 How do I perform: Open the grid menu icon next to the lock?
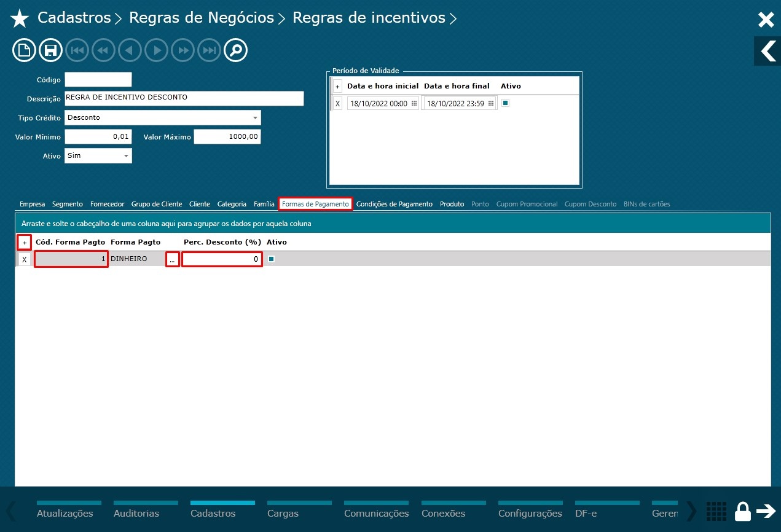[716, 510]
